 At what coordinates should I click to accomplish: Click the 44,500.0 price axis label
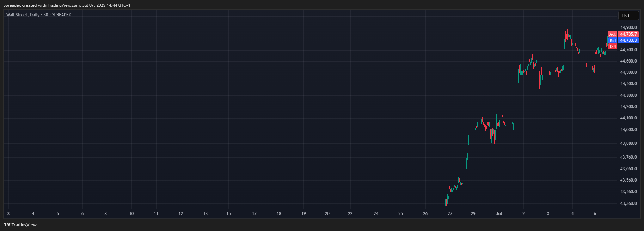pos(628,72)
